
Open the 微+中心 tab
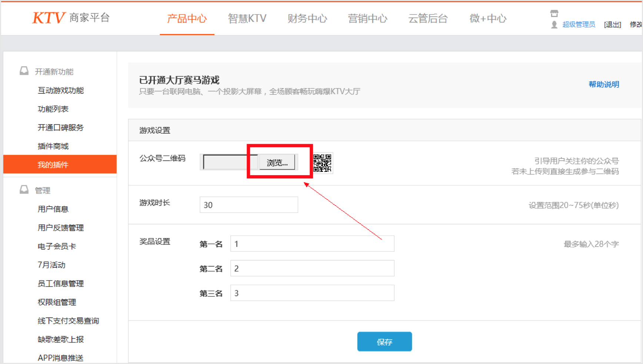pyautogui.click(x=488, y=19)
